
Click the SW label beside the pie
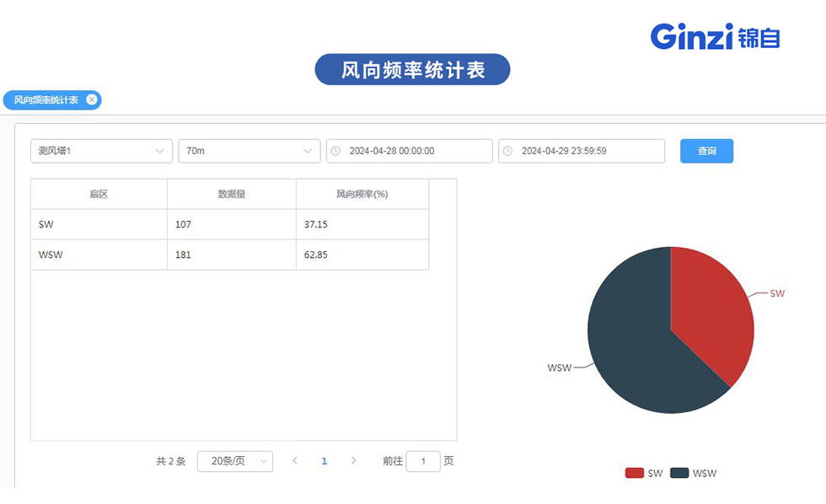pyautogui.click(x=777, y=293)
